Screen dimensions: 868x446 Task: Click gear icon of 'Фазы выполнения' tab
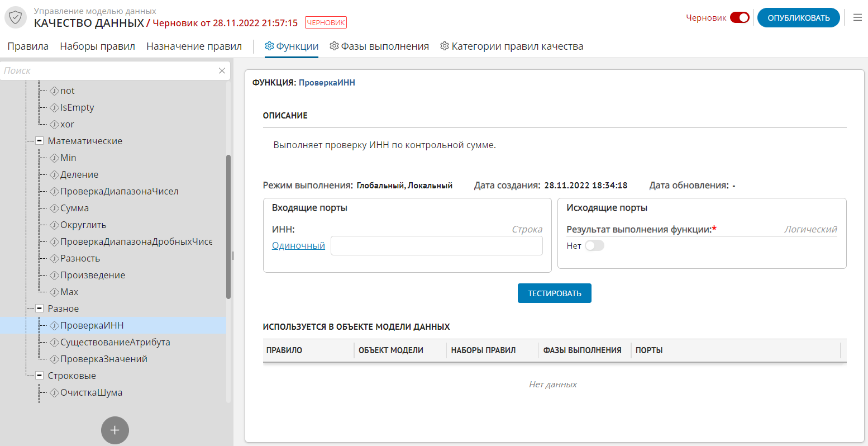tap(334, 46)
